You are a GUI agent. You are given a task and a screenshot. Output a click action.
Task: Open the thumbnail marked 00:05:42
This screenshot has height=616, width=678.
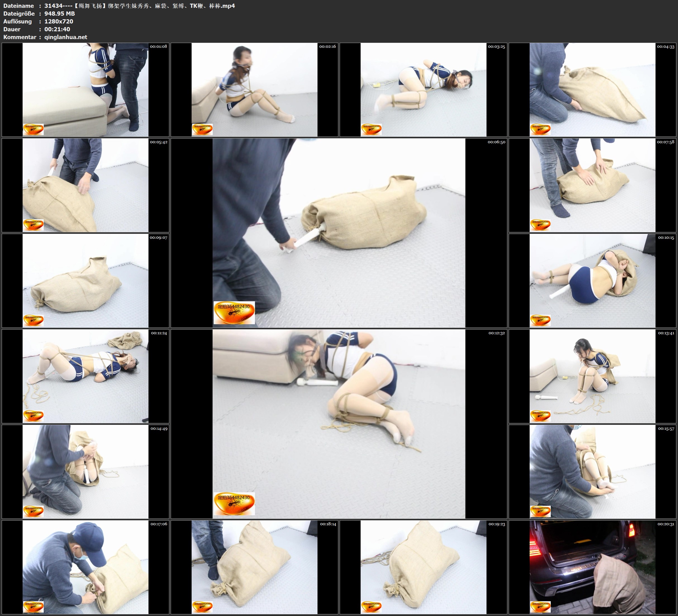85,185
